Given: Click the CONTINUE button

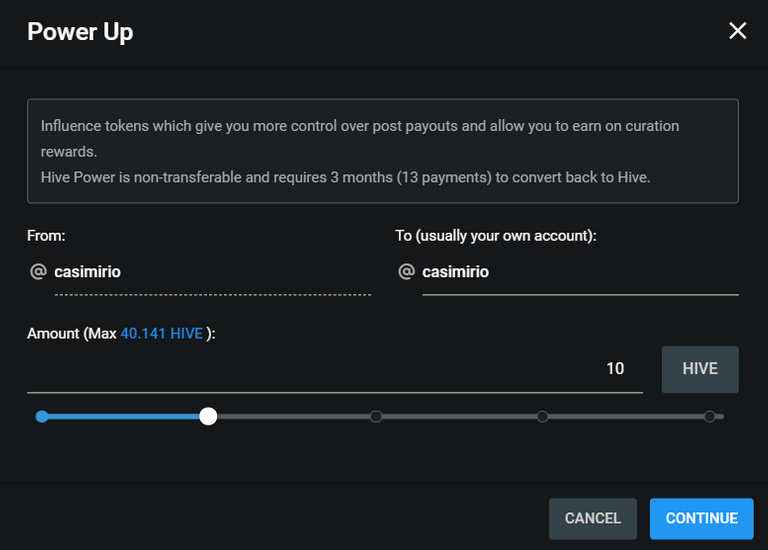Looking at the screenshot, I should (x=701, y=518).
